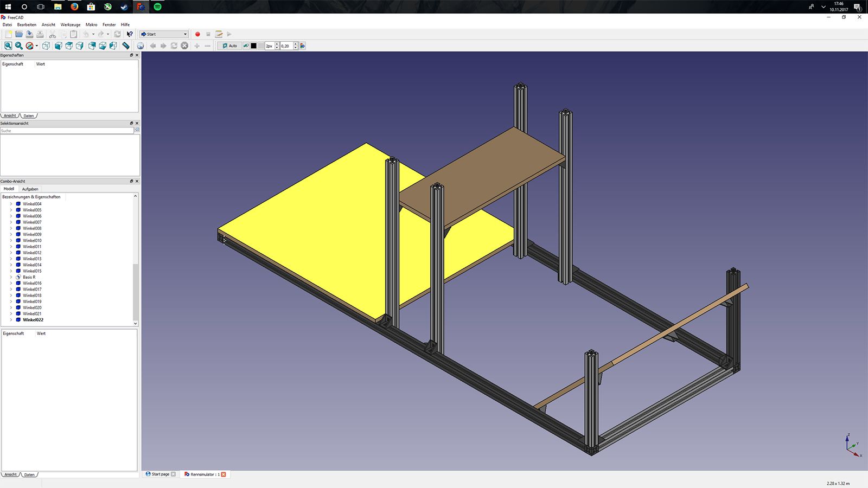Open the Fenster menu

[x=109, y=24]
